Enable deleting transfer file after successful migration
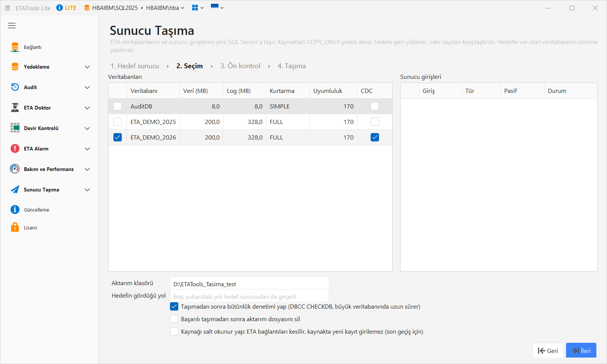Viewport: 607px width, 364px height. [x=174, y=319]
